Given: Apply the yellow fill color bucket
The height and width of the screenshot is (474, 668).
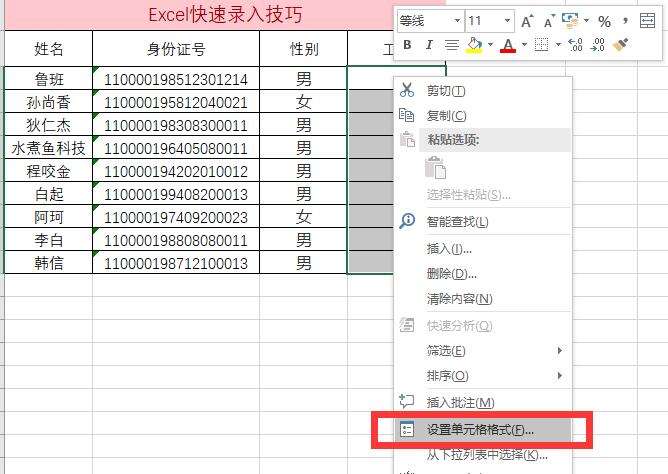Looking at the screenshot, I should tap(474, 45).
